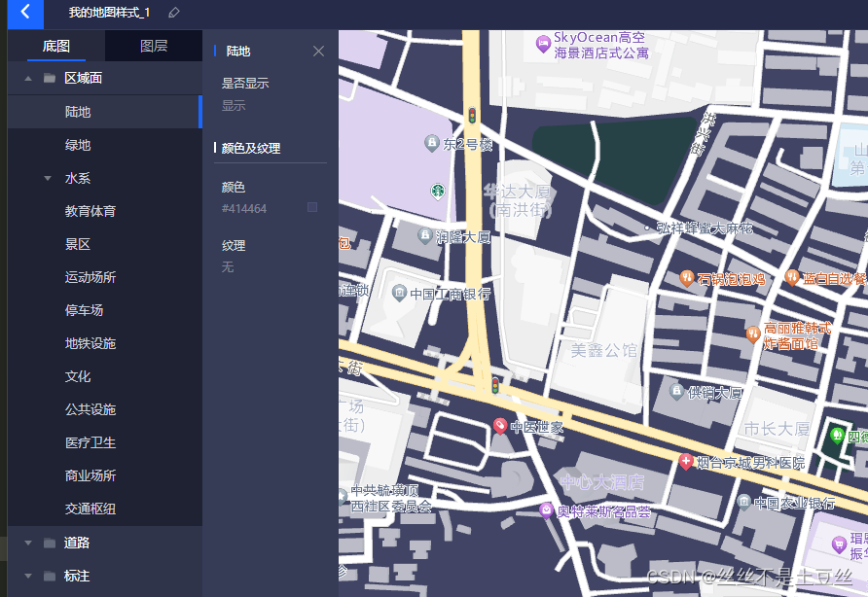Click the traffic light near 中医世家
Viewport: 868px width, 597px height.
tap(495, 385)
